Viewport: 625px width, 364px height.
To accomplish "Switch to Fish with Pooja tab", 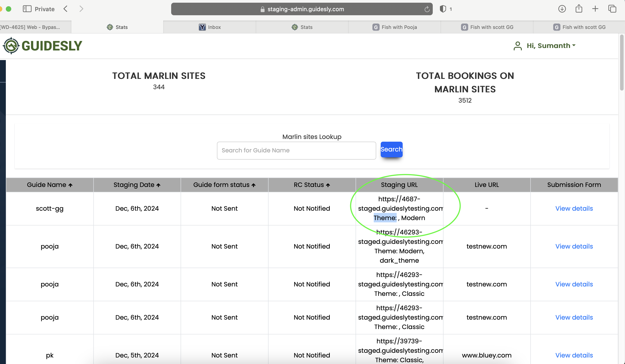I will coord(395,27).
